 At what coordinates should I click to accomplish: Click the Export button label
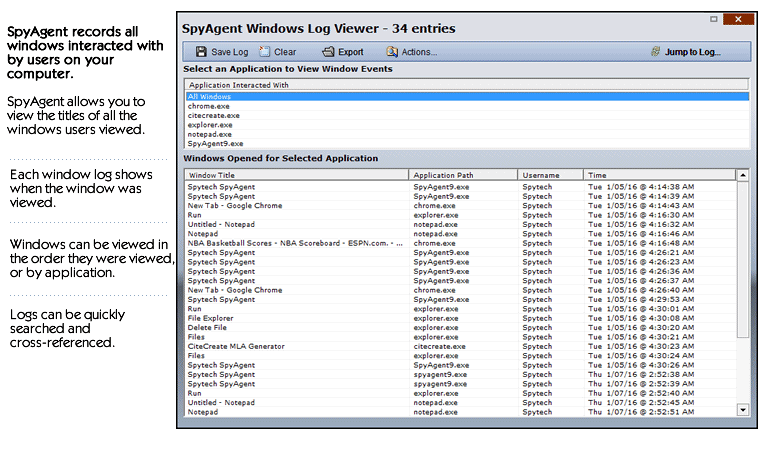pos(350,52)
